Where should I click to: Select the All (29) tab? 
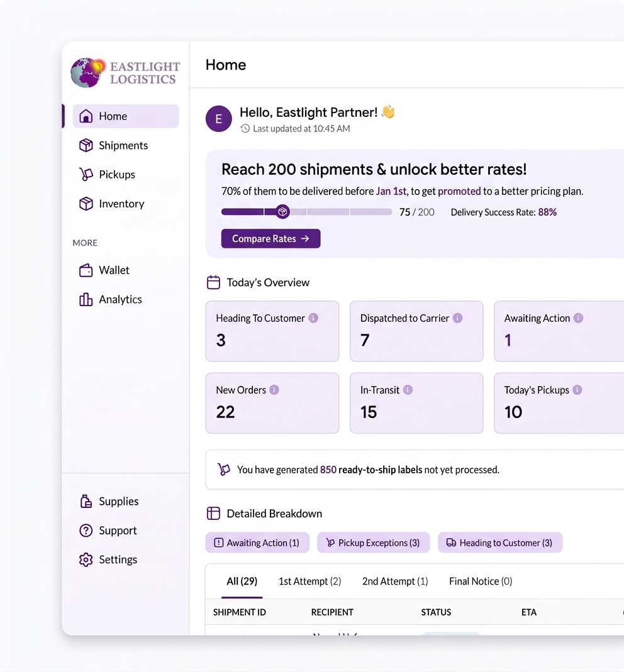click(x=242, y=581)
